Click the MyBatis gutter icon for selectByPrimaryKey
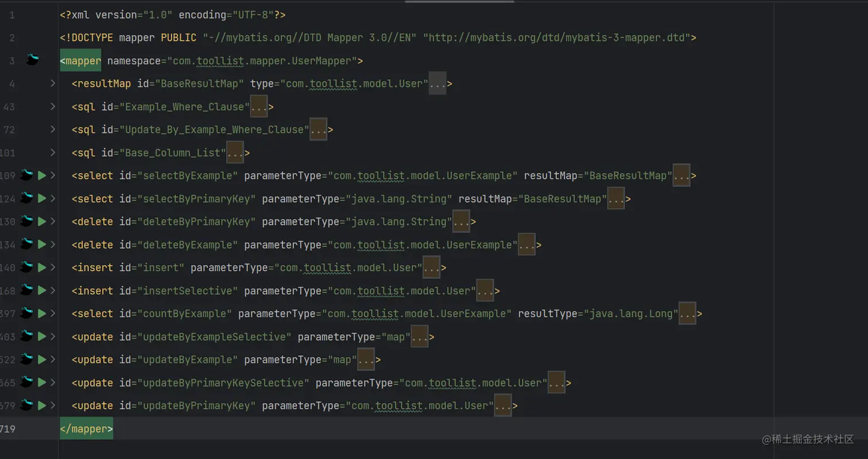Screen dimensions: 868x459 [x=27, y=198]
